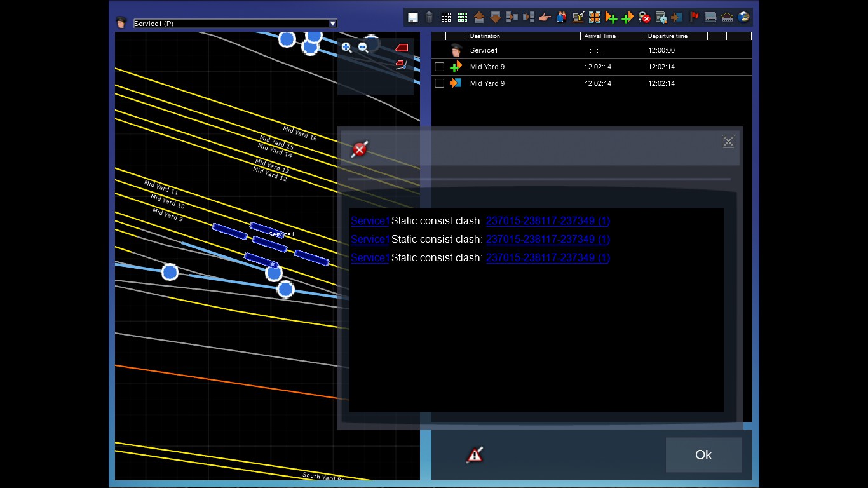Open the third 237015-238117-237349 consist link
The image size is (868, 488).
click(x=548, y=257)
